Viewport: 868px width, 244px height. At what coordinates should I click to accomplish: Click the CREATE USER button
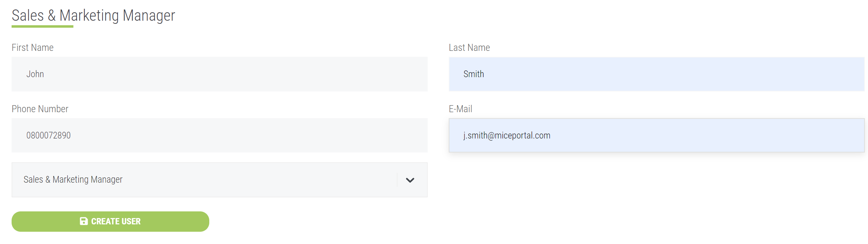[110, 222]
